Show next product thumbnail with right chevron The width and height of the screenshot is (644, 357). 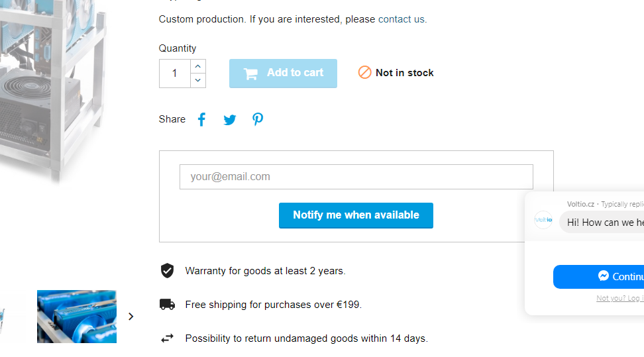[x=131, y=317]
